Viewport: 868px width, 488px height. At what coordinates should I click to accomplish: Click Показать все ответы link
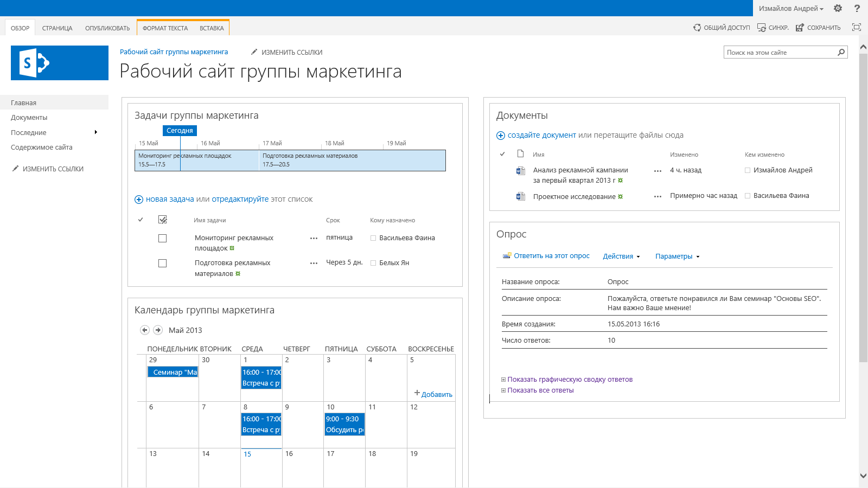540,390
